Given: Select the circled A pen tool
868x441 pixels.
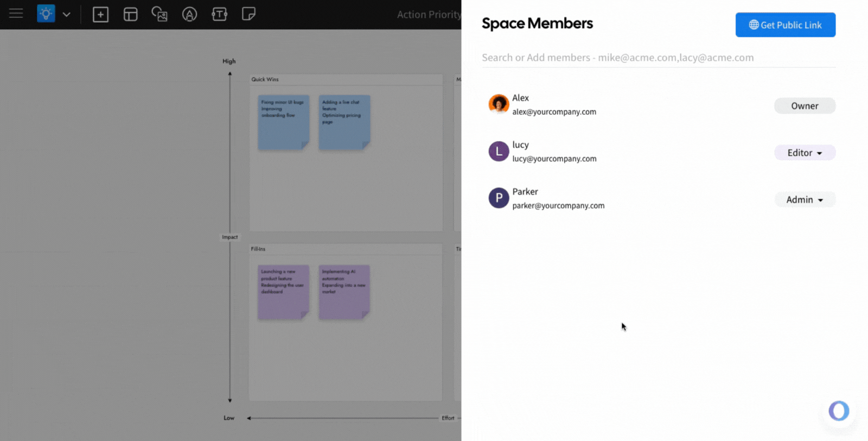Looking at the screenshot, I should pos(189,14).
